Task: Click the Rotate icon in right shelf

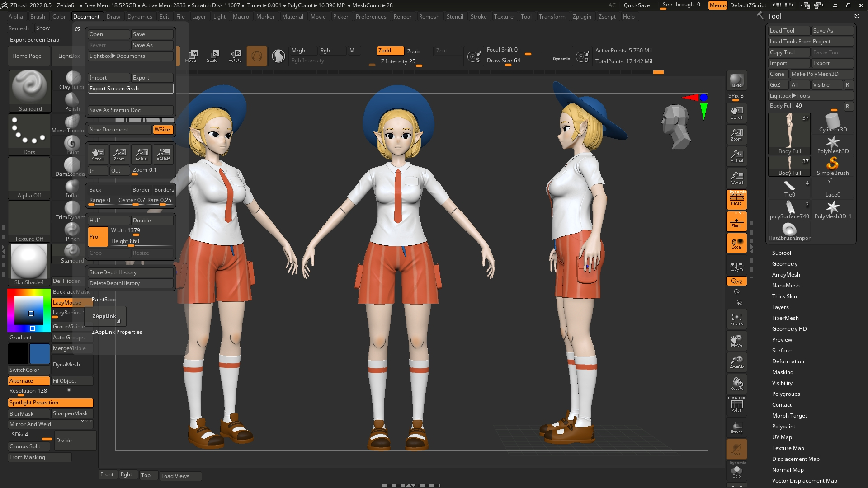Action: 736,384
